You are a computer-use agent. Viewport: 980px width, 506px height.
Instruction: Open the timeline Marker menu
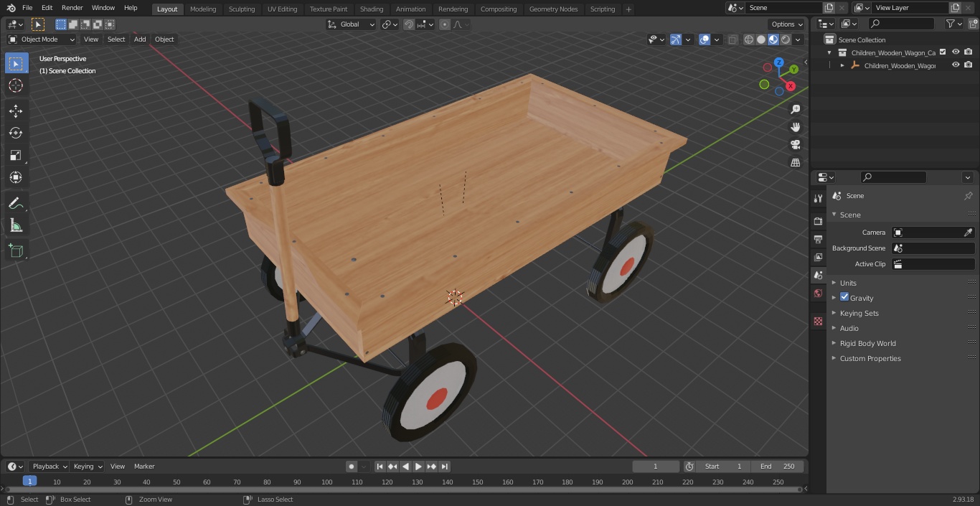tap(144, 467)
